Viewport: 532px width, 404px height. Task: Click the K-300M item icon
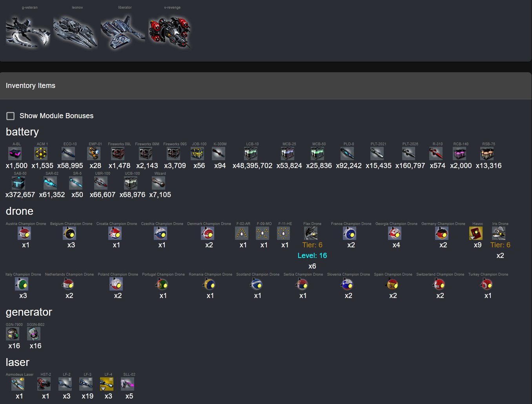(x=219, y=154)
